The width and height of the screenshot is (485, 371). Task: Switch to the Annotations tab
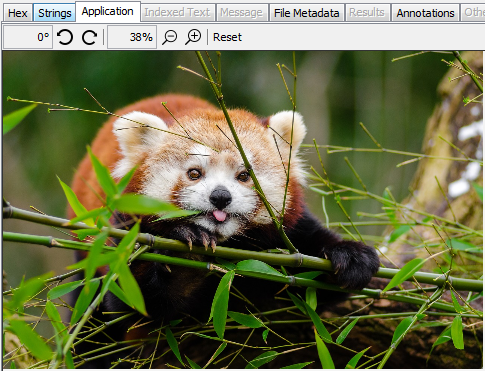pyautogui.click(x=425, y=13)
